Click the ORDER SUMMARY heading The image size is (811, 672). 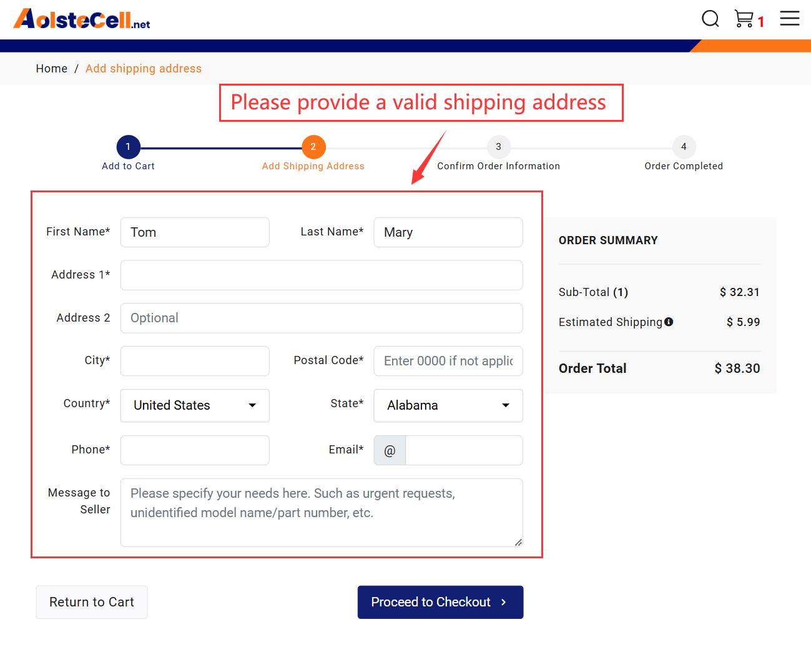[608, 240]
